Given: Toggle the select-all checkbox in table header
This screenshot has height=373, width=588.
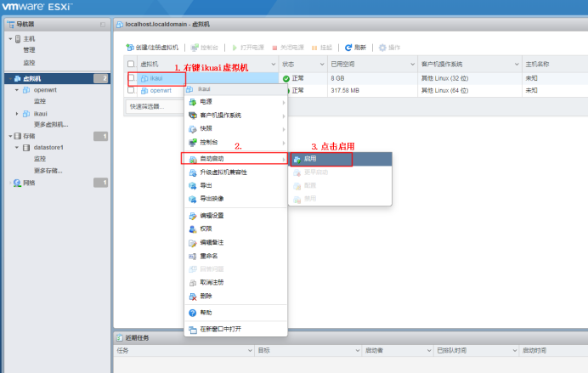Looking at the screenshot, I should [131, 65].
